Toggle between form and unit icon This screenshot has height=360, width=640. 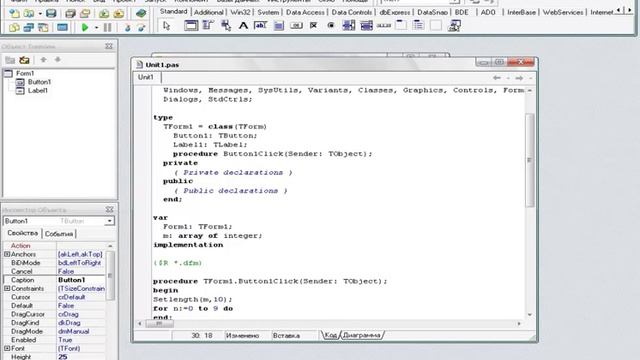tap(43, 28)
